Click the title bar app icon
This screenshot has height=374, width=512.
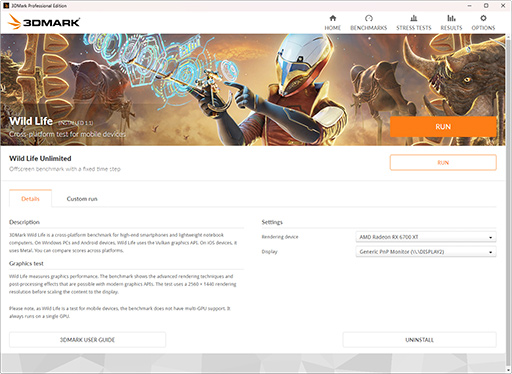[6, 6]
